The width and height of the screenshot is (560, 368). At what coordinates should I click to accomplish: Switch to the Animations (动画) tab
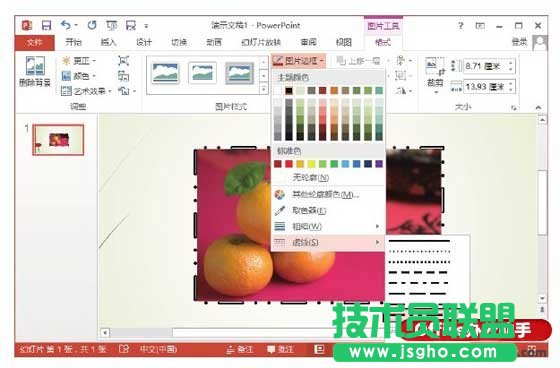[214, 42]
